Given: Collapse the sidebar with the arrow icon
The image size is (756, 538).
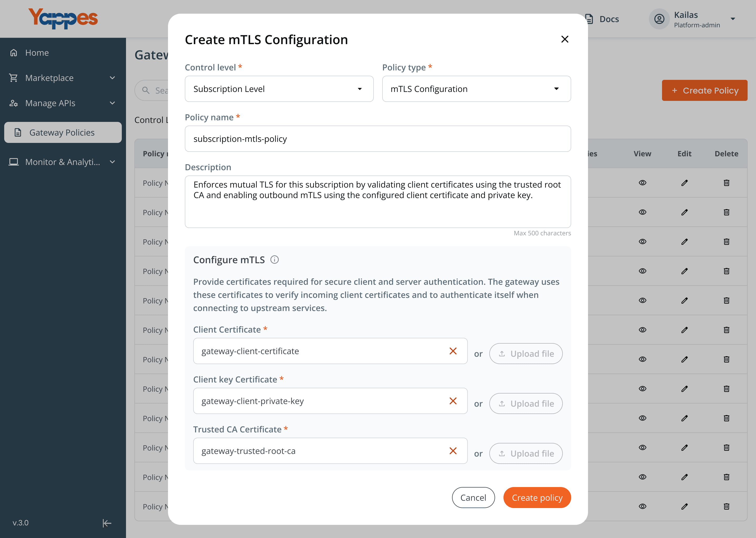Looking at the screenshot, I should click(107, 523).
